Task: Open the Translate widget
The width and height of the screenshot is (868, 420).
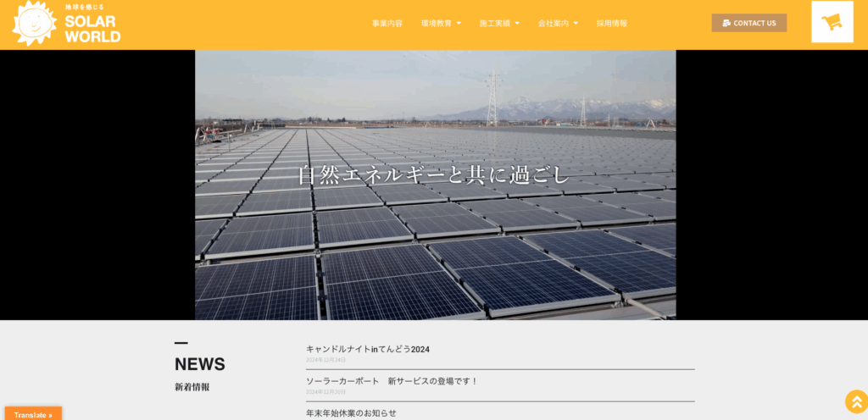Action: pyautogui.click(x=33, y=414)
